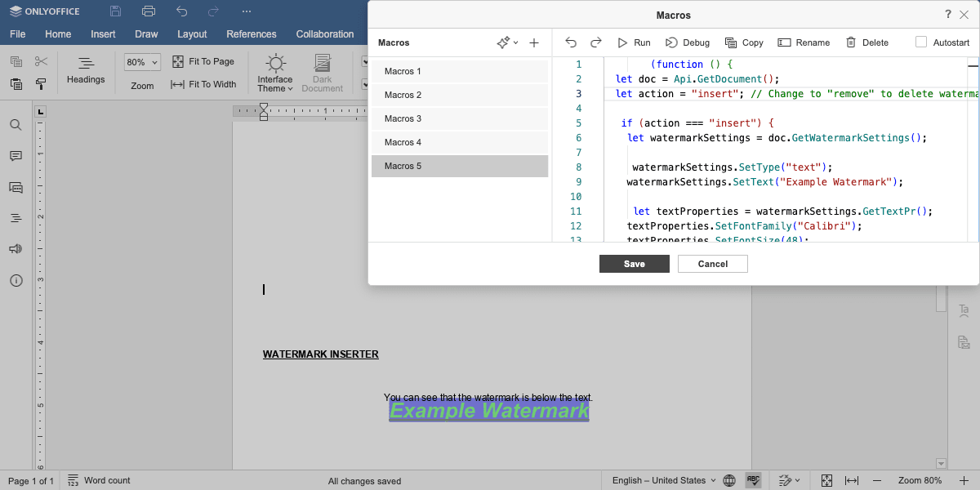Click the Paste clipboard icon
The height and width of the screenshot is (490, 980).
16,84
